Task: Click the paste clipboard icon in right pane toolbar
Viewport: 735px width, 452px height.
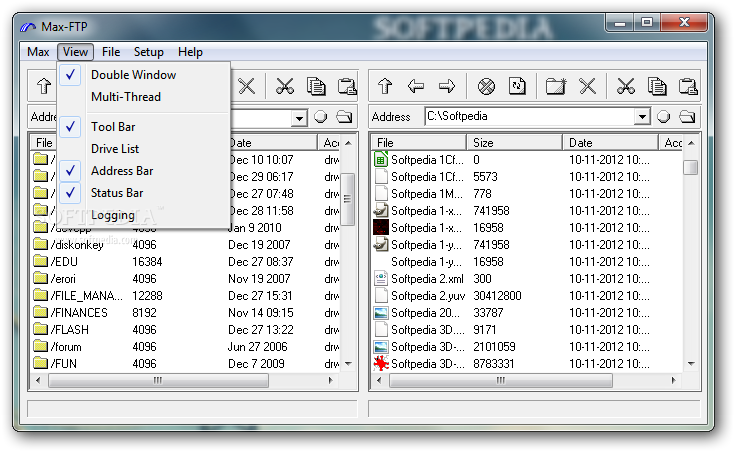Action: tap(688, 86)
